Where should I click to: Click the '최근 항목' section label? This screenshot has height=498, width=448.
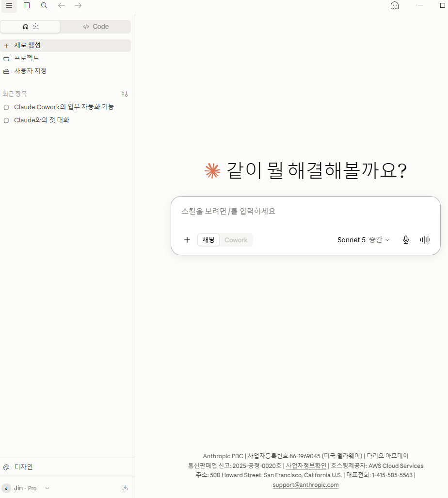coord(15,94)
